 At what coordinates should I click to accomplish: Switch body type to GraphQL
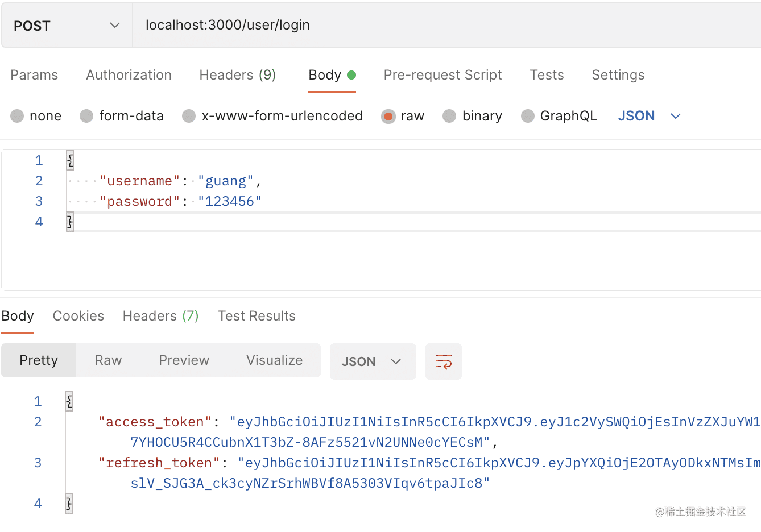point(528,116)
